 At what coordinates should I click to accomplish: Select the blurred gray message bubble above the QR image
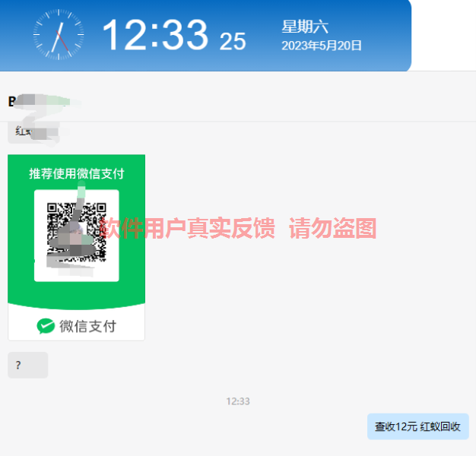tap(33, 132)
